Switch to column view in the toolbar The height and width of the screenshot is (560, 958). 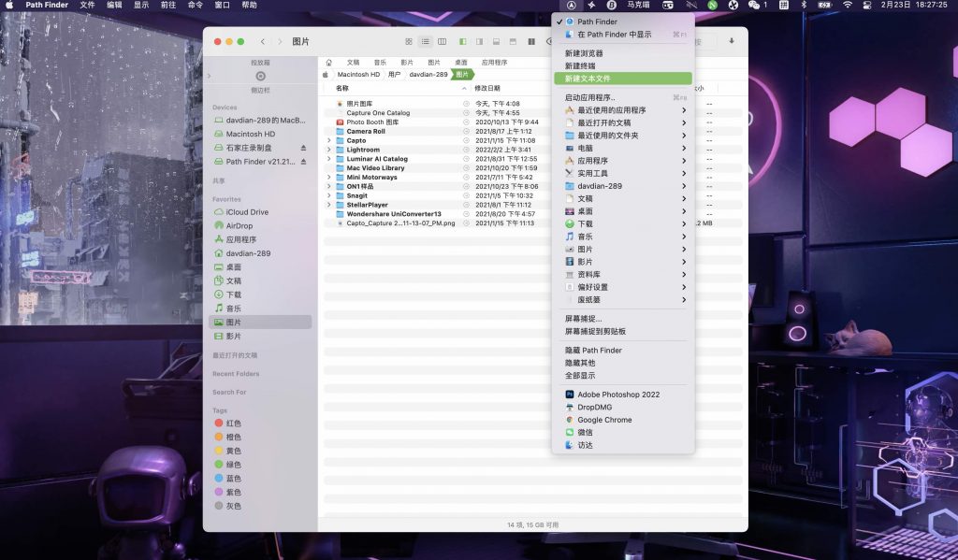443,42
